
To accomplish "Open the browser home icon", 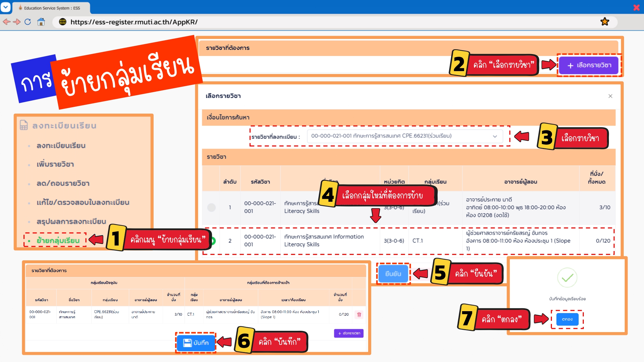I will coord(41,22).
